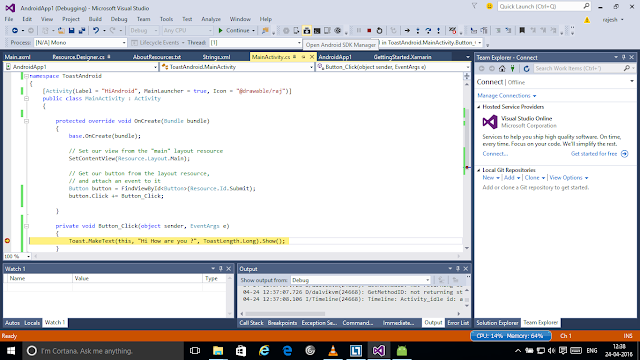Open Android SDK Manager icon
The width and height of the screenshot is (640, 360).
pyautogui.click(x=307, y=31)
